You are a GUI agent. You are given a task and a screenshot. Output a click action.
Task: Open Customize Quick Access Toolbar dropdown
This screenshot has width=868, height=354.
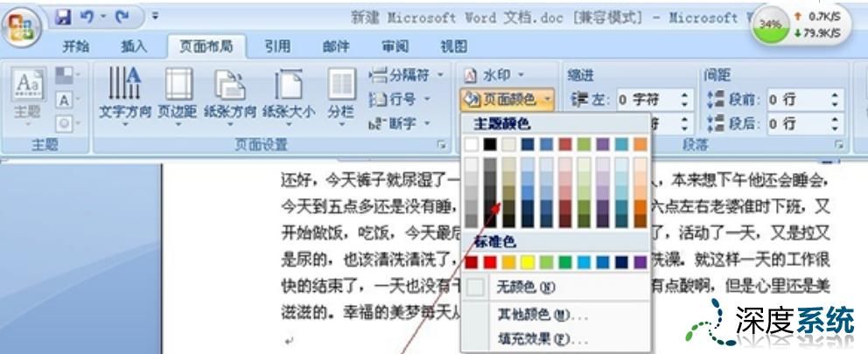click(x=156, y=17)
